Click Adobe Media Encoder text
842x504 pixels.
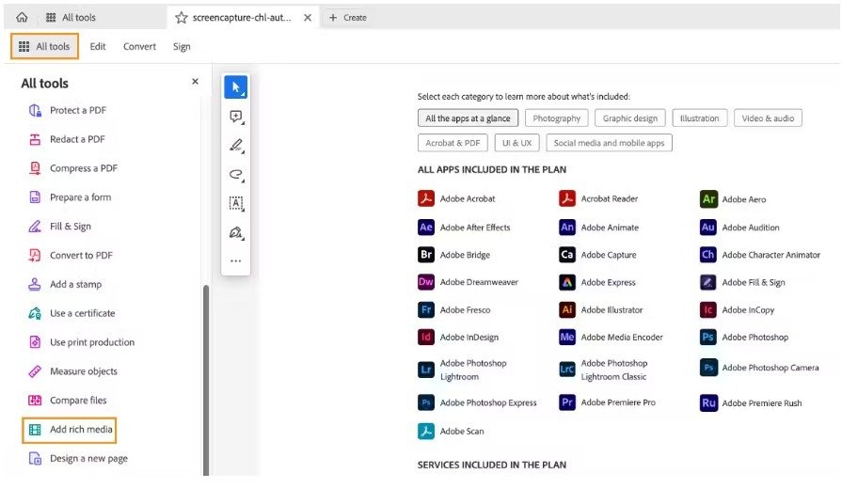point(622,337)
